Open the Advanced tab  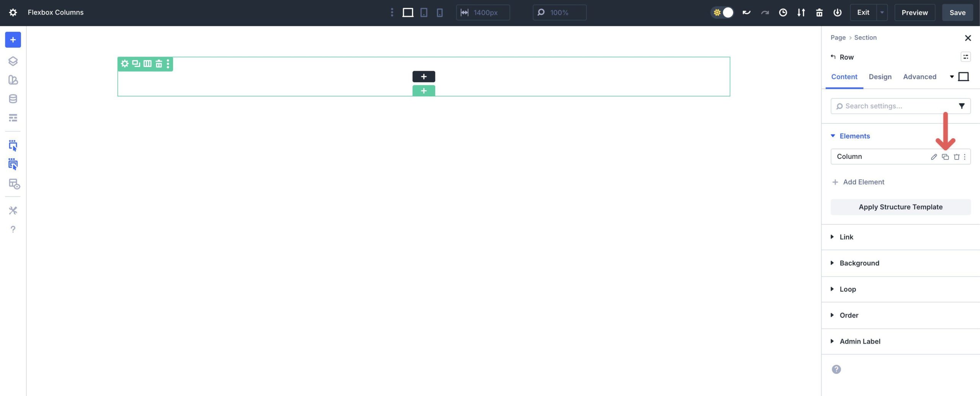point(920,77)
